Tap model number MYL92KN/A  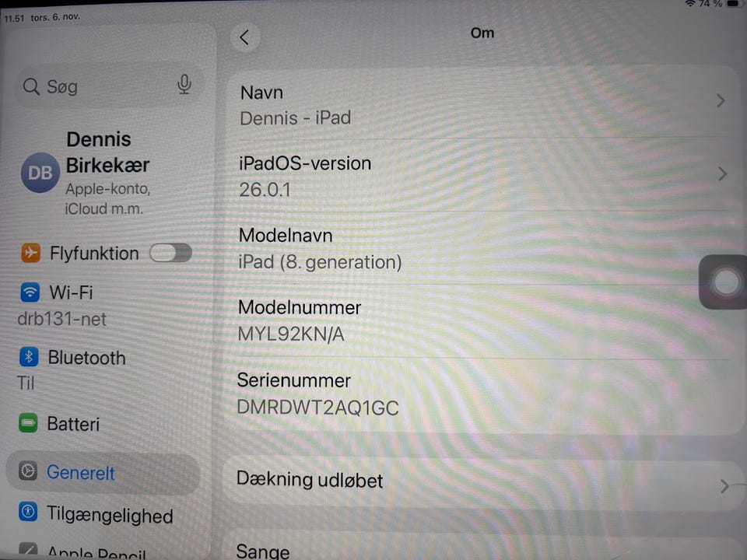point(290,334)
